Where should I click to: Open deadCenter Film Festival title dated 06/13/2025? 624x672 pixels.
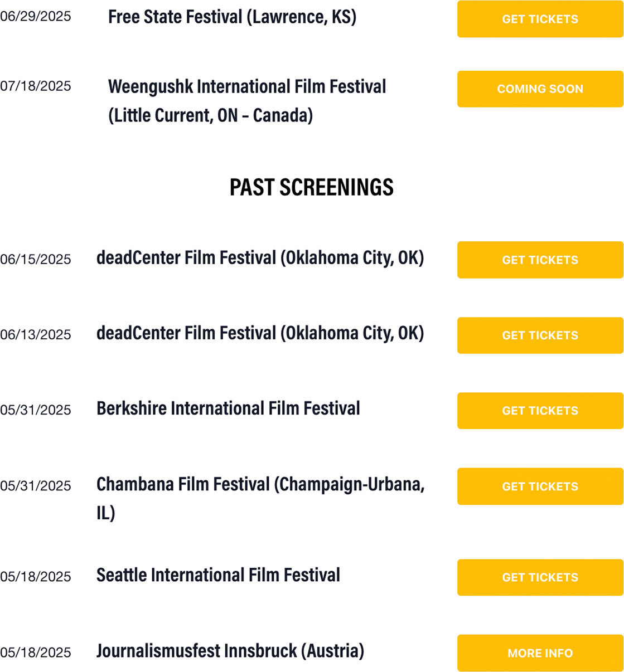click(x=260, y=333)
